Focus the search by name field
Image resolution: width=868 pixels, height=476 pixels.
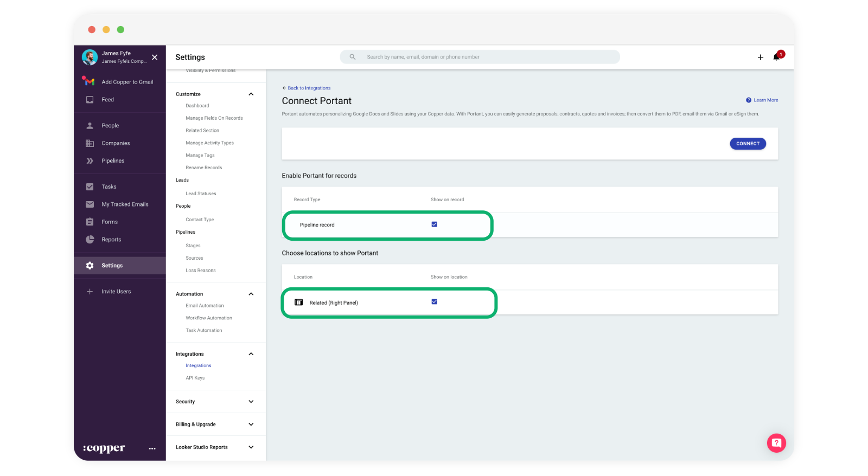coord(480,57)
